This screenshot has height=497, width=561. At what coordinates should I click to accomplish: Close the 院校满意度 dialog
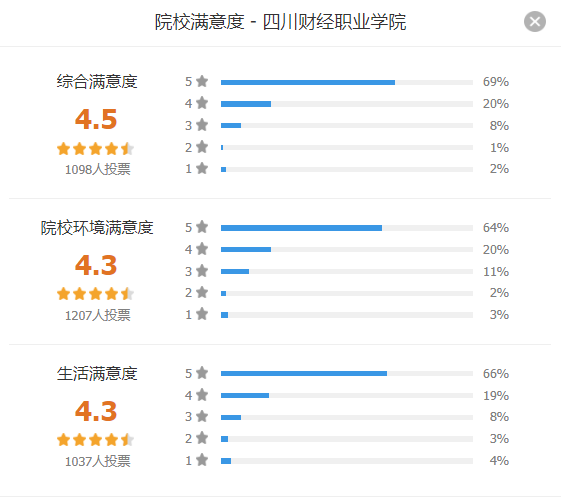point(535,22)
